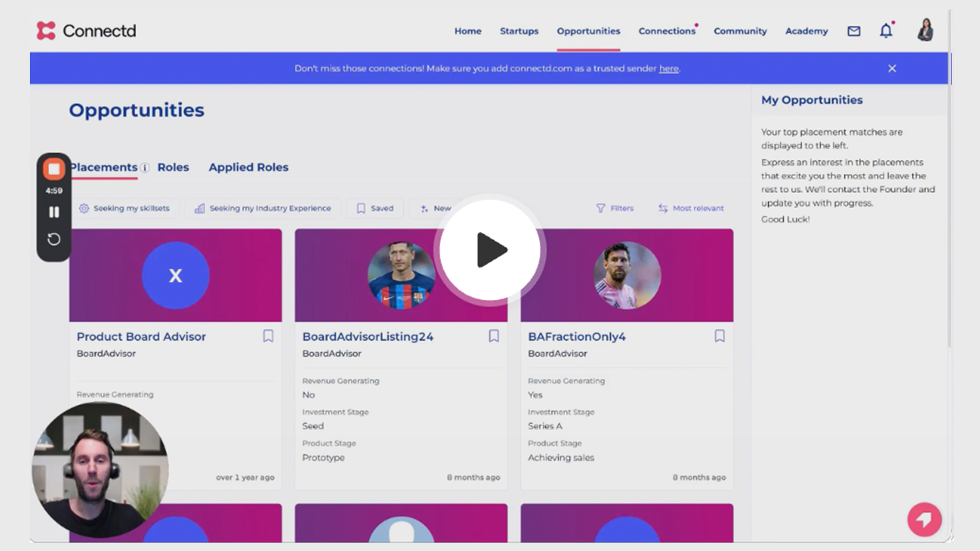
Task: Open the pink chat launcher button
Action: (924, 520)
